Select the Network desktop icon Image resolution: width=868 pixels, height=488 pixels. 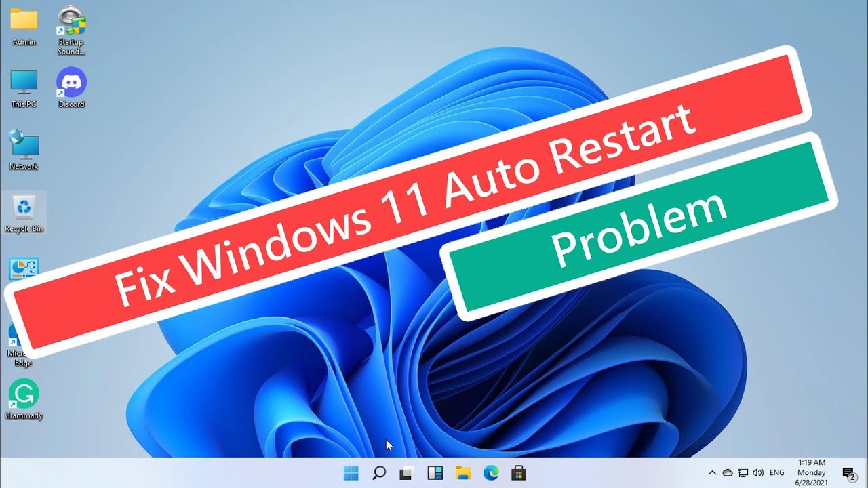click(24, 150)
